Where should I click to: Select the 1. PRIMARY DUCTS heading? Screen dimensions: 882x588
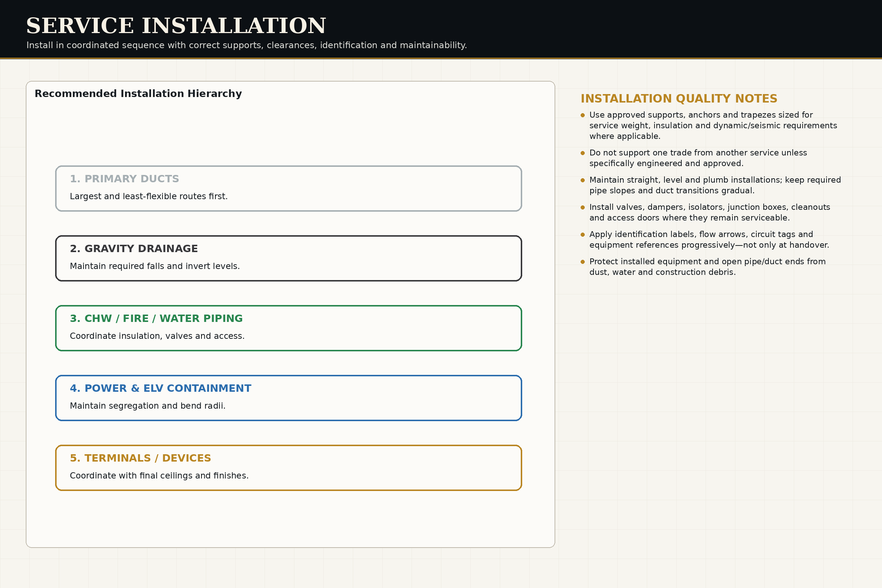click(125, 179)
